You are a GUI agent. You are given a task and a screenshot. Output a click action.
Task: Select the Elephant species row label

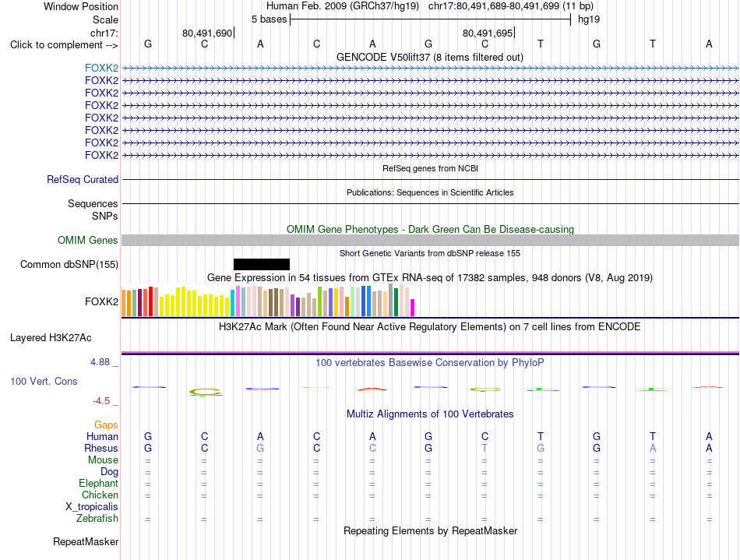pos(99,483)
